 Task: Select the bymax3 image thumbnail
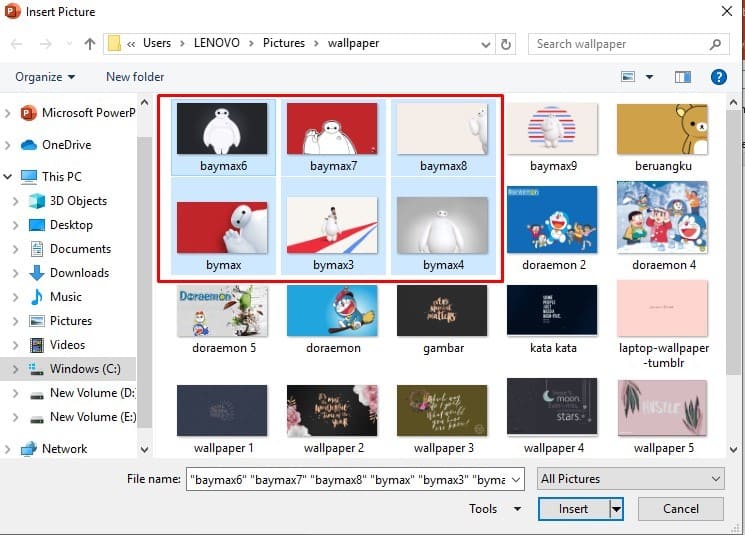332,226
